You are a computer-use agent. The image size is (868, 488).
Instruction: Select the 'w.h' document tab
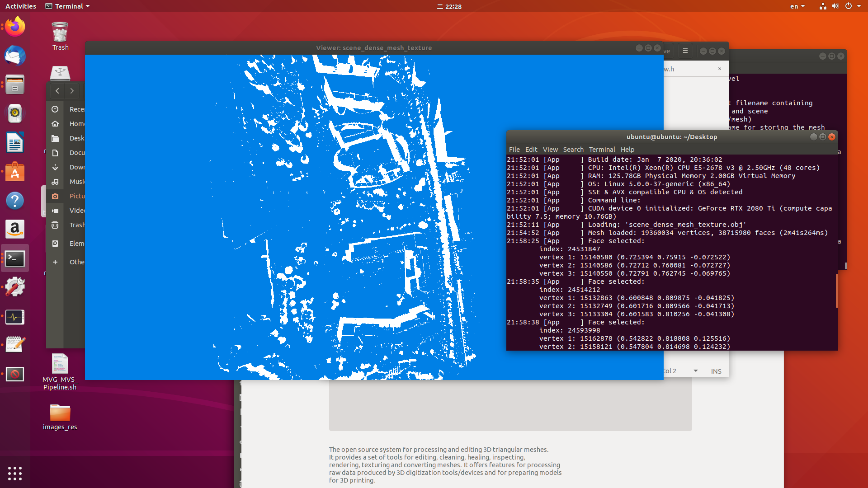coord(669,69)
